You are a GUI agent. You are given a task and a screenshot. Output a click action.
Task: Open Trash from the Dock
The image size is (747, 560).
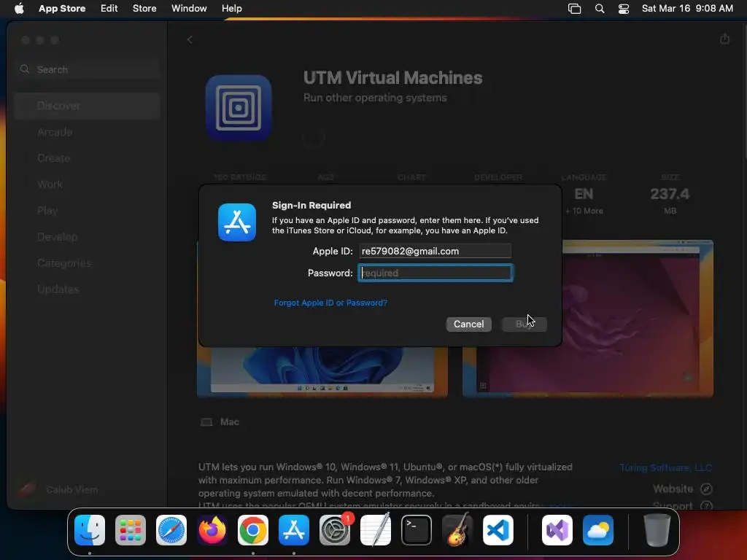coord(657,530)
